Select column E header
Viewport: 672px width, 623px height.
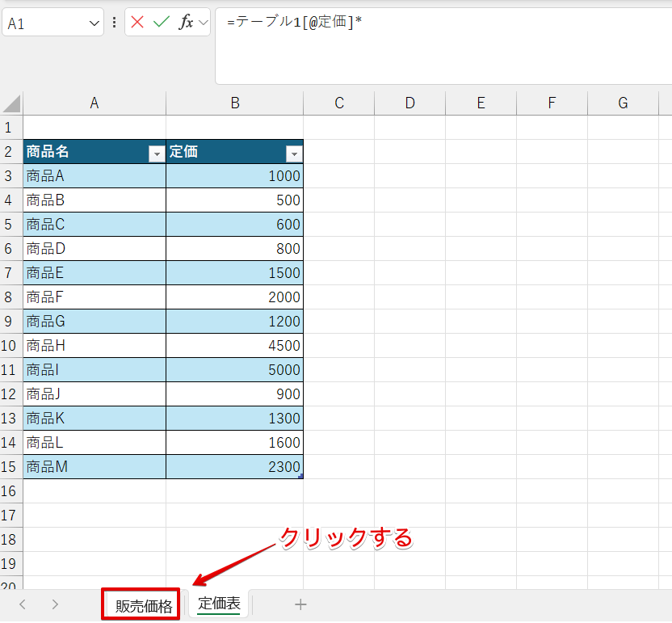tap(481, 103)
